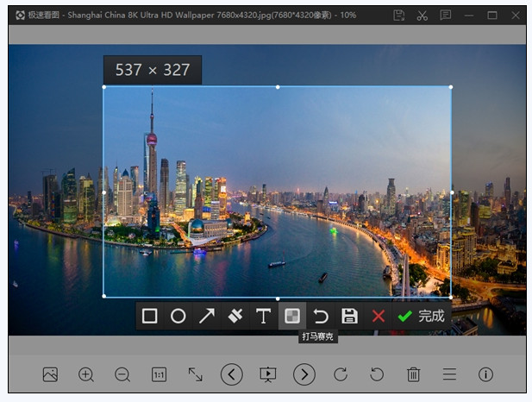Activate the text tool (T)
532x402 pixels.
(x=264, y=316)
